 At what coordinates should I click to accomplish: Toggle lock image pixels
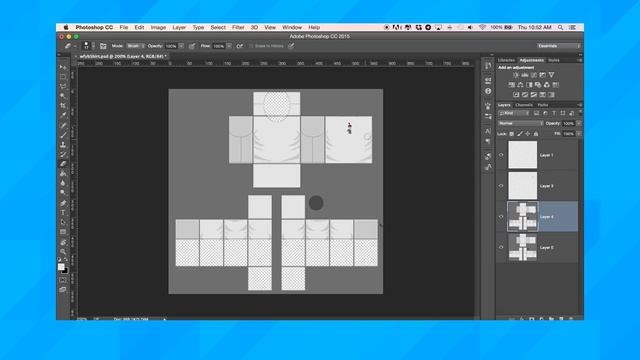coord(520,134)
